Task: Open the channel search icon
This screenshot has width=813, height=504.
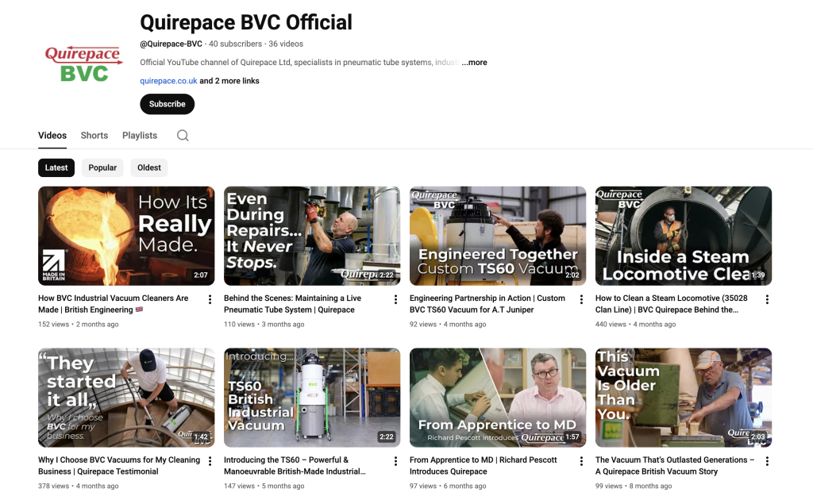Action: tap(183, 135)
